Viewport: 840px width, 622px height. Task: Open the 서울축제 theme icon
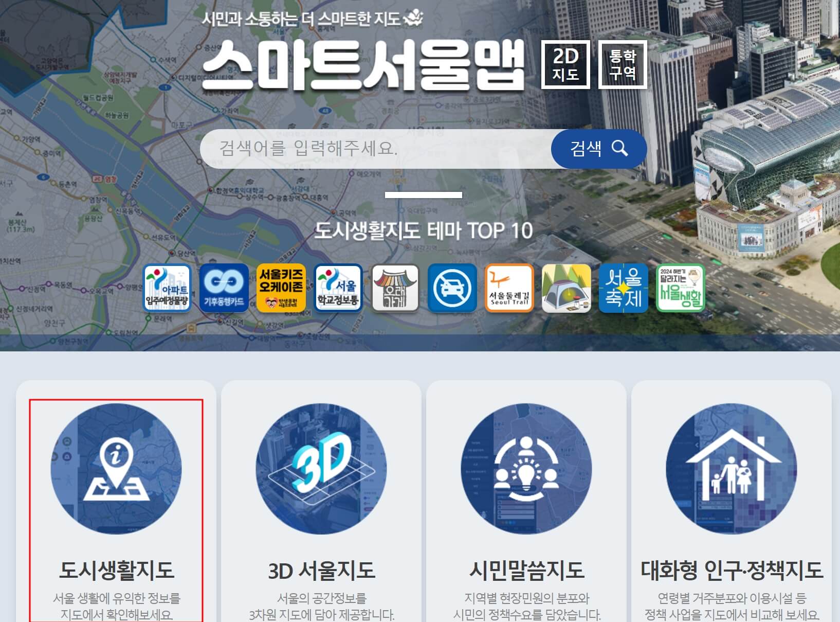(x=623, y=288)
